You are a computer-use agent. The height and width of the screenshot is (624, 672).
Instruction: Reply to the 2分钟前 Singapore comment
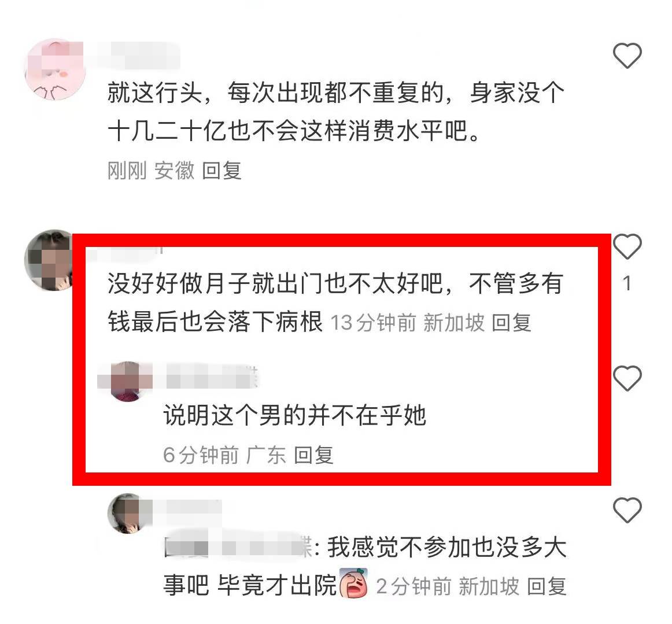(x=547, y=586)
